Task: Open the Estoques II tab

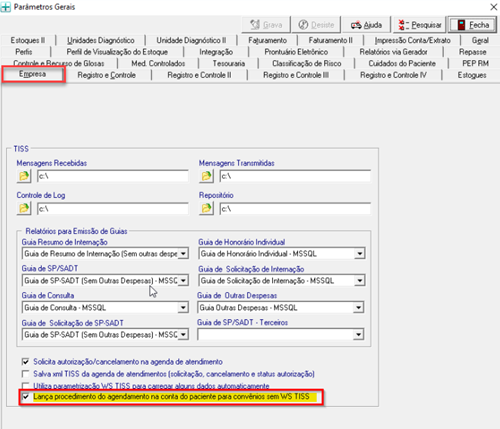Action: pos(28,40)
